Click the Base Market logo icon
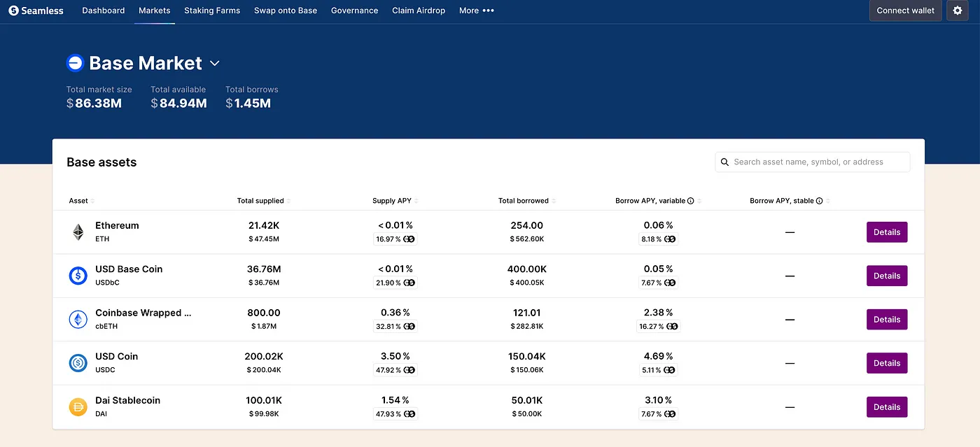This screenshot has height=447, width=980. click(75, 63)
